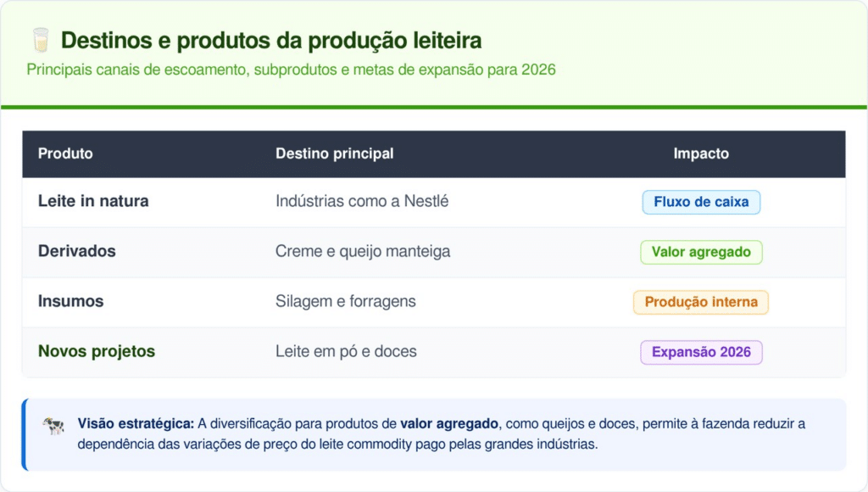Click the Destinos e produtos title heading

(271, 40)
